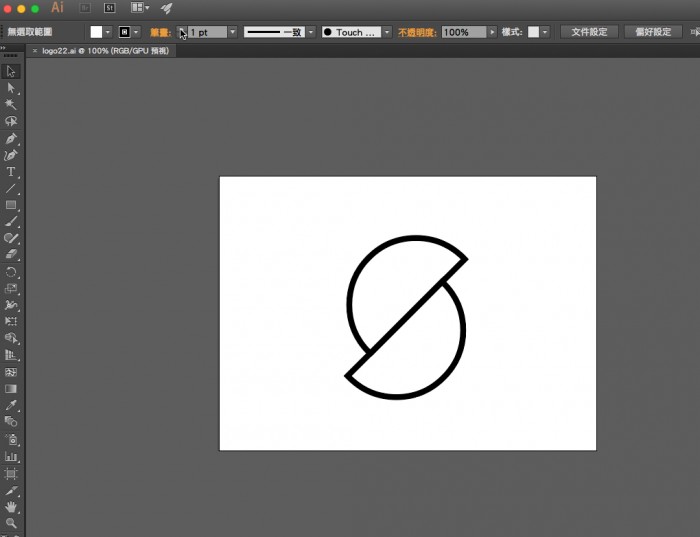
Task: Pick the Rectangle tool
Action: [x=11, y=205]
